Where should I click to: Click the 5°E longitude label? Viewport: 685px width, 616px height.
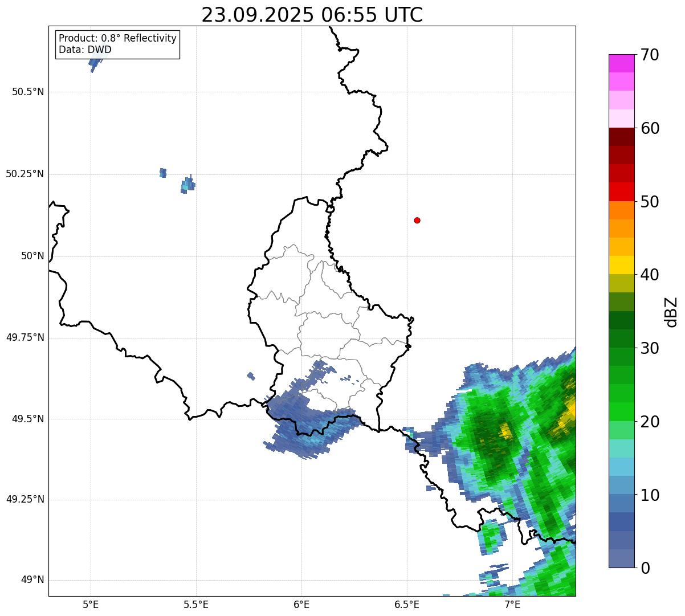click(x=91, y=604)
